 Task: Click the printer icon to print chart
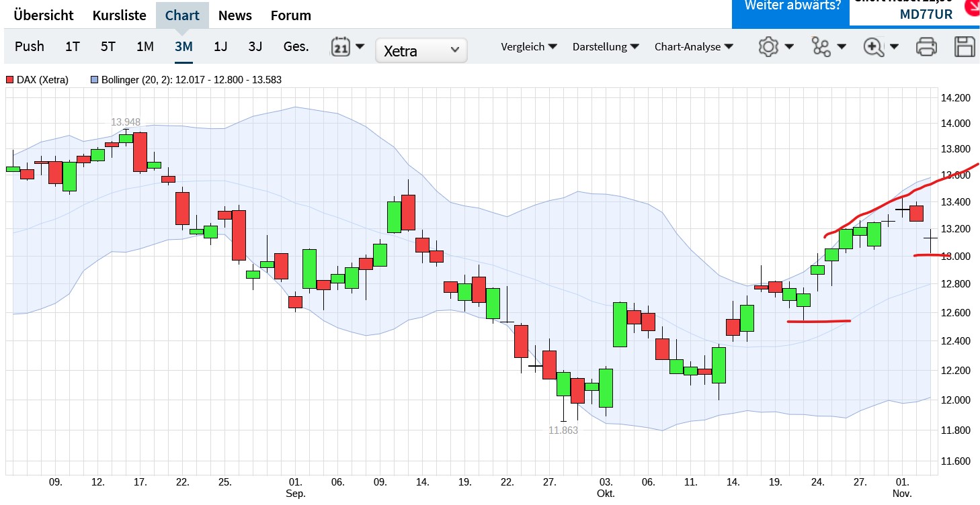coord(926,46)
